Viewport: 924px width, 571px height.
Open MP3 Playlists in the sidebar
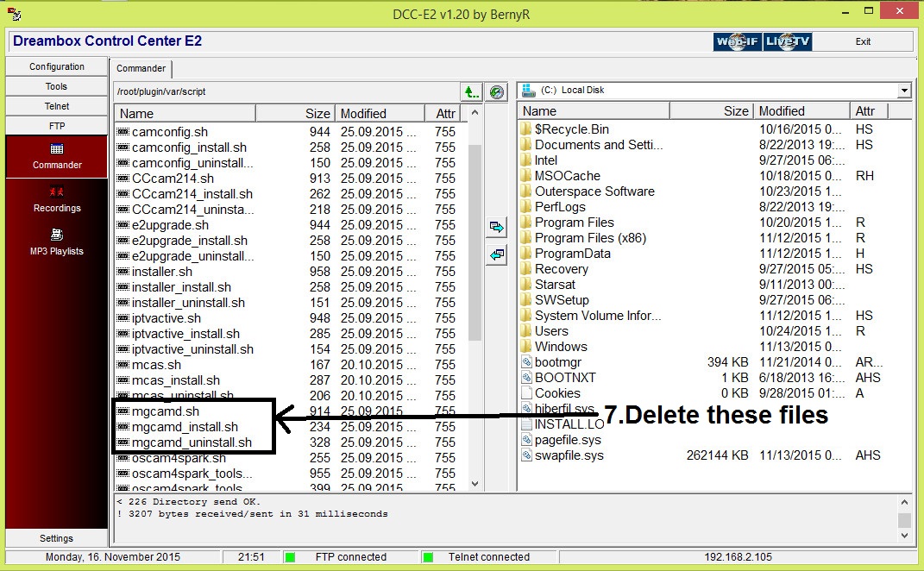[57, 242]
